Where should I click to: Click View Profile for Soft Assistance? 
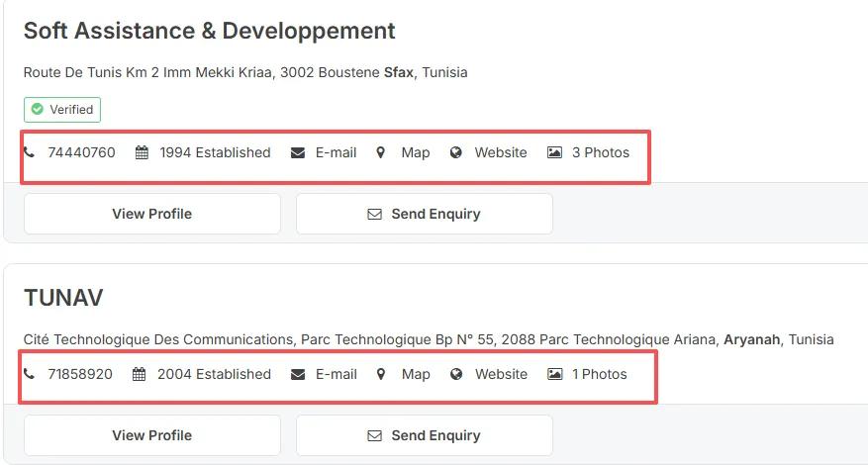[x=151, y=214]
